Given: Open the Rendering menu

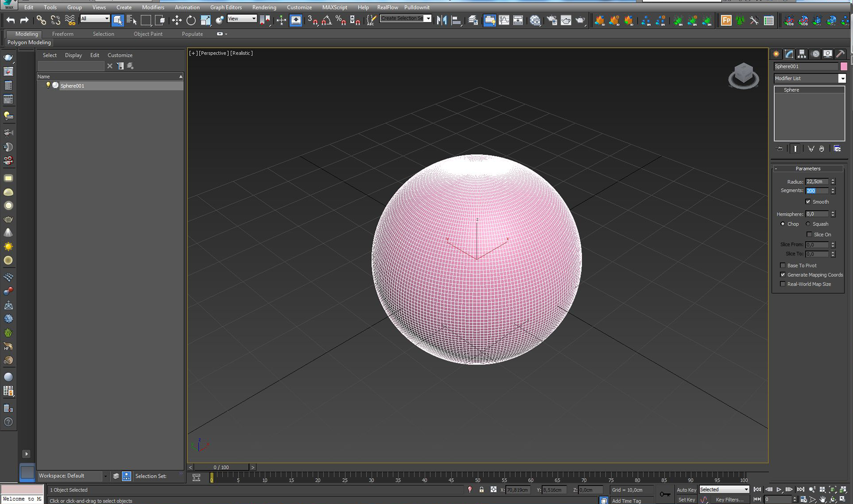Looking at the screenshot, I should [x=264, y=7].
